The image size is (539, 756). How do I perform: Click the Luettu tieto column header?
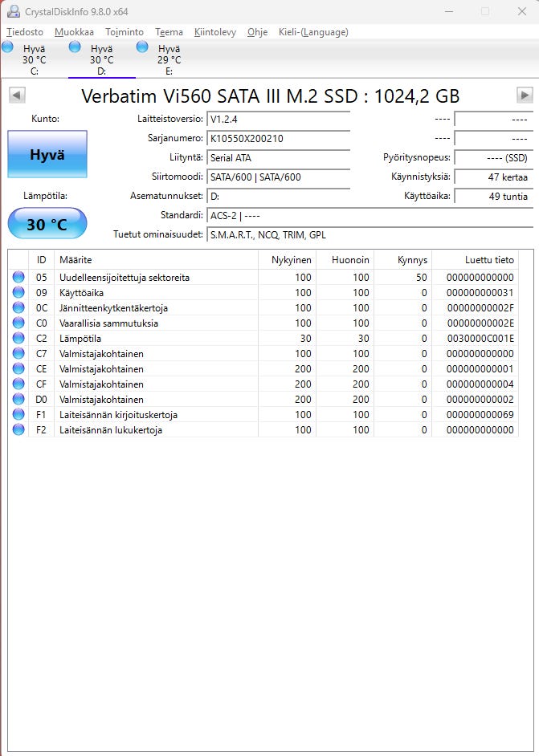(x=476, y=260)
